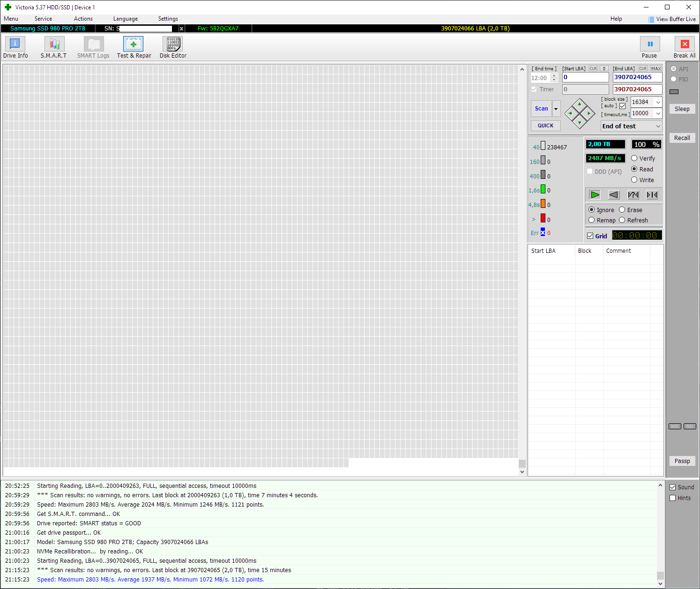Click the random access scan mode button

tap(633, 195)
